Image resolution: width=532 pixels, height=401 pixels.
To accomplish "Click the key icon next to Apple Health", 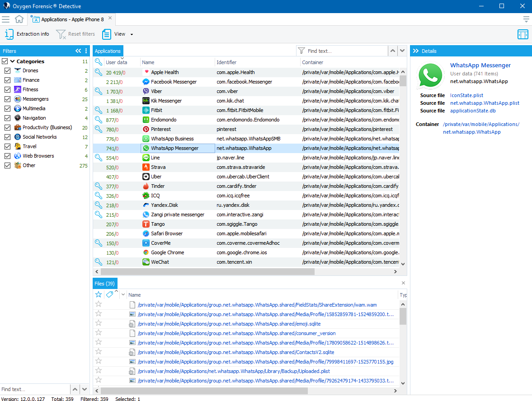I will tap(98, 72).
